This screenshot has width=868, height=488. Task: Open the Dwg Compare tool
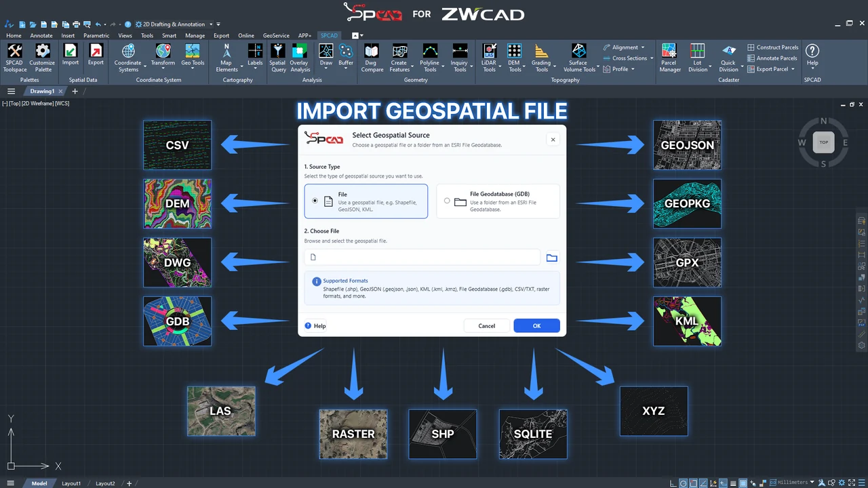[x=372, y=58]
